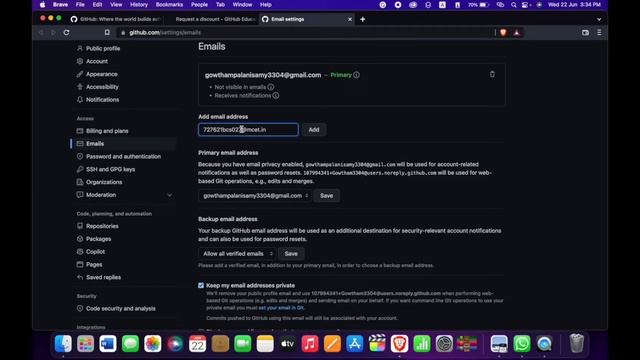The width and height of the screenshot is (640, 360).
Task: Open Saved replies settings
Action: click(x=103, y=277)
